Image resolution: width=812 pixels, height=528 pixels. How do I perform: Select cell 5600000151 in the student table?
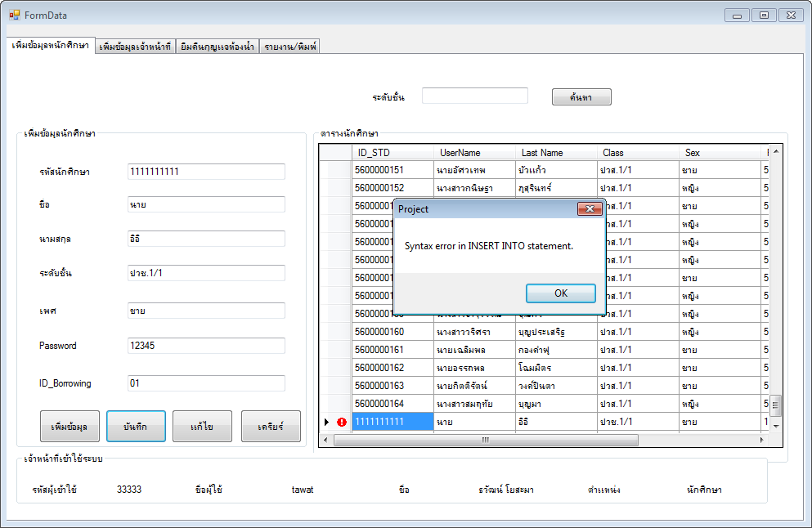[x=393, y=170]
